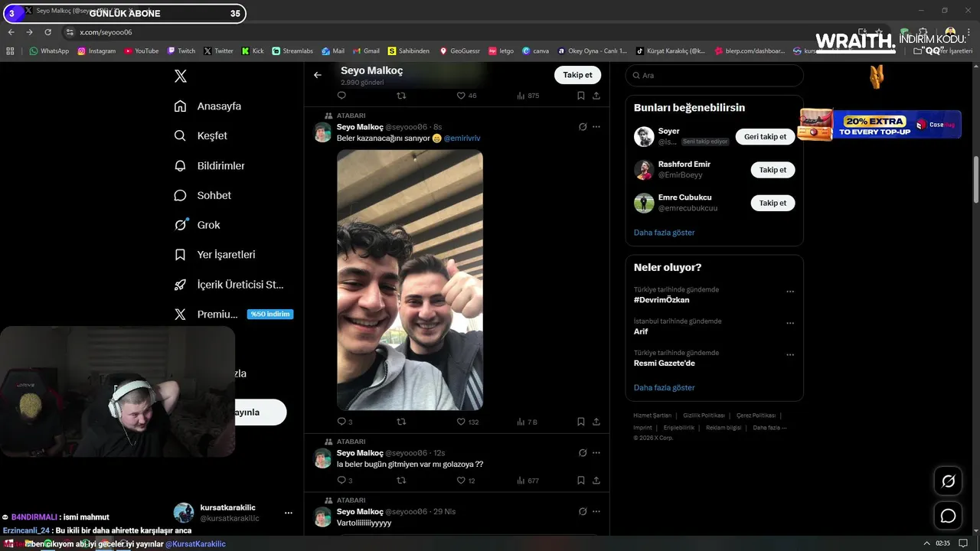The image size is (980, 551).
Task: Like the top tweet with 46 likes
Action: coord(461,96)
